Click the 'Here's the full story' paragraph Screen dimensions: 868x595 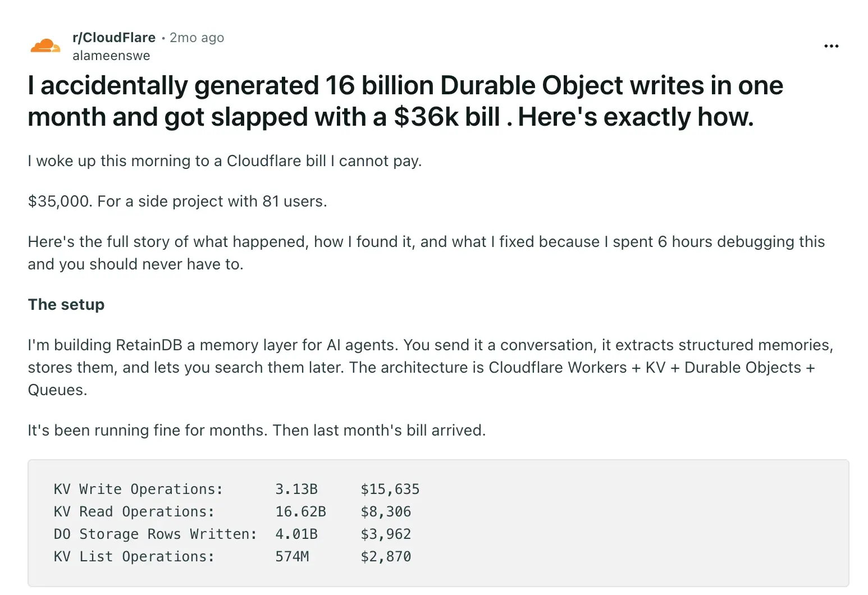tap(426, 253)
